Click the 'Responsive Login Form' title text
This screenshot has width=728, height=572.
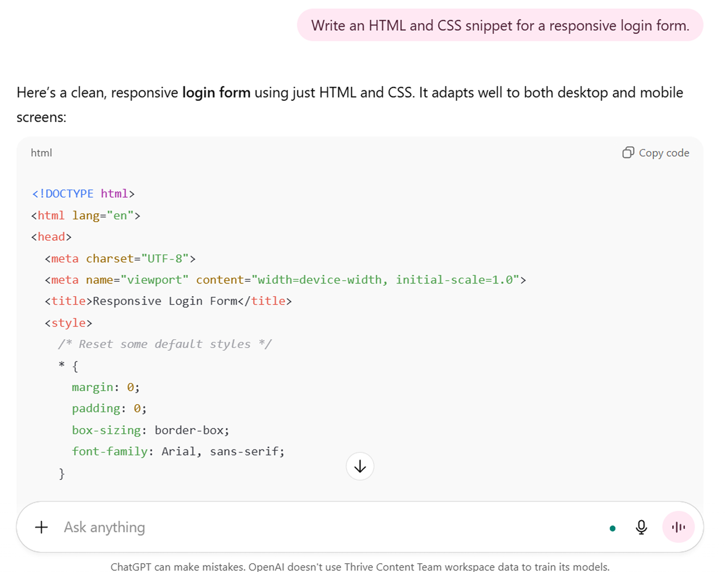[x=167, y=301]
